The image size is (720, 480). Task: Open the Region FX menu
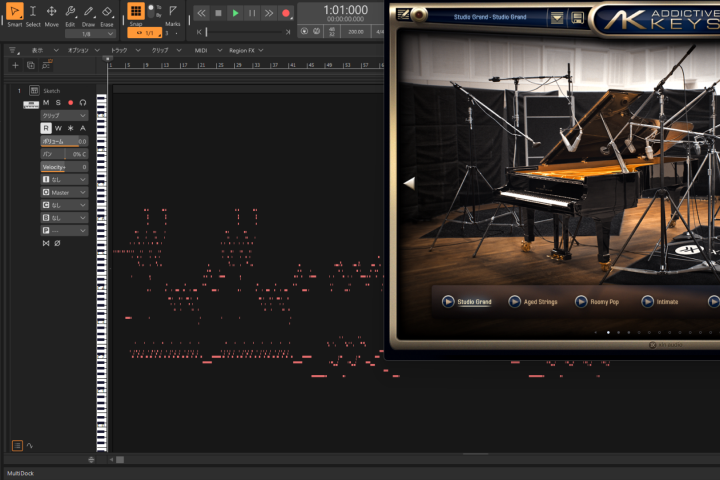246,50
